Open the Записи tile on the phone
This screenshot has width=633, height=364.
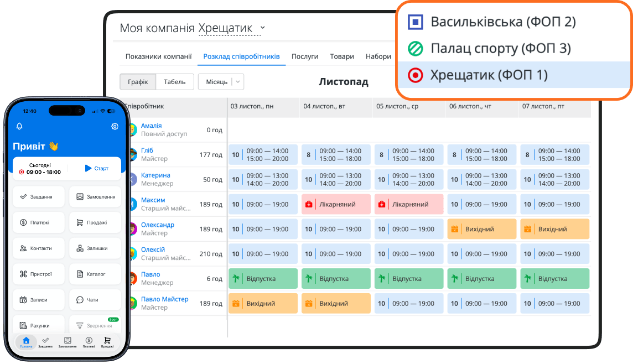pyautogui.click(x=38, y=300)
